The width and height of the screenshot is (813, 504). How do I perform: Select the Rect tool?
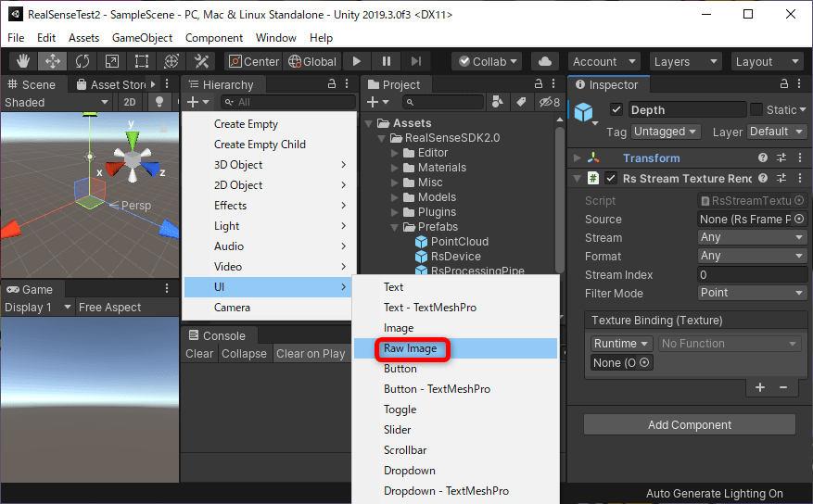point(142,62)
